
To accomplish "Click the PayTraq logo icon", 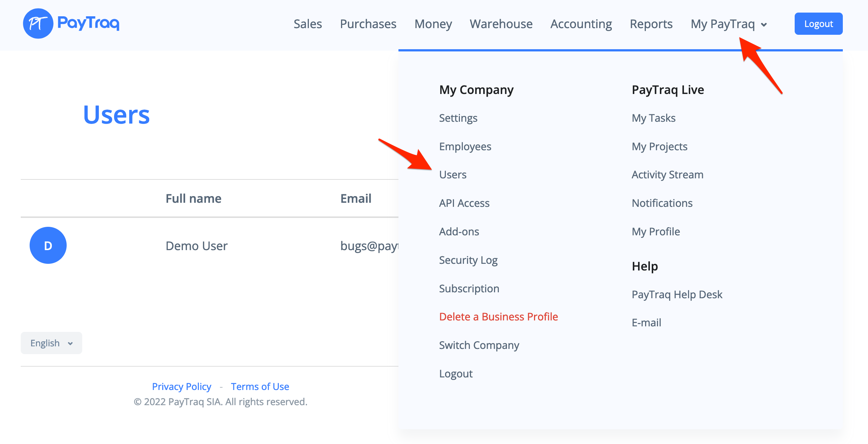I will (x=38, y=24).
